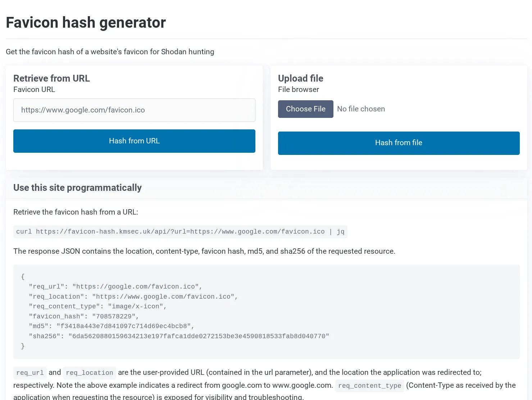Select the JSON response code block
The width and height of the screenshot is (532, 400).
(266, 311)
